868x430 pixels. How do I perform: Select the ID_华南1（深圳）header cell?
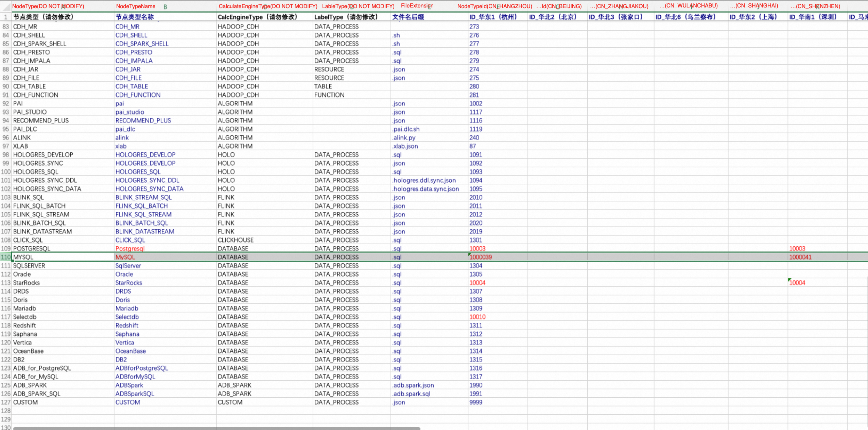pos(817,17)
